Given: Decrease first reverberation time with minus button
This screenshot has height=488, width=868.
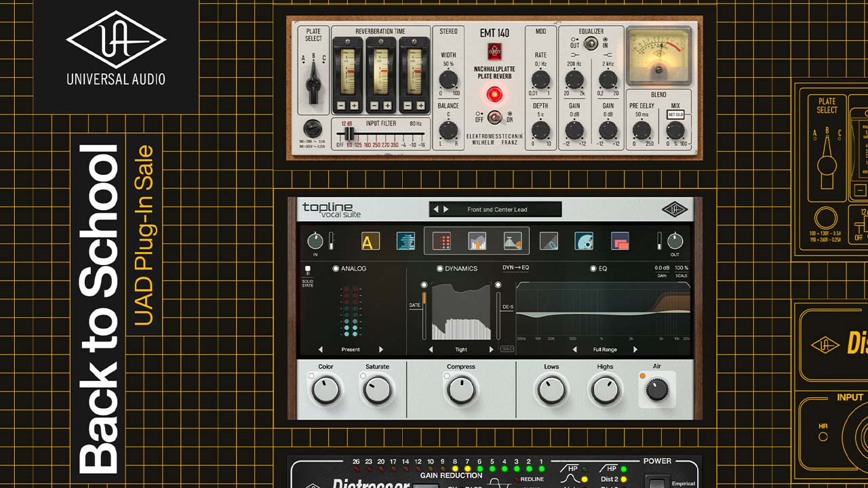Looking at the screenshot, I should (x=342, y=106).
